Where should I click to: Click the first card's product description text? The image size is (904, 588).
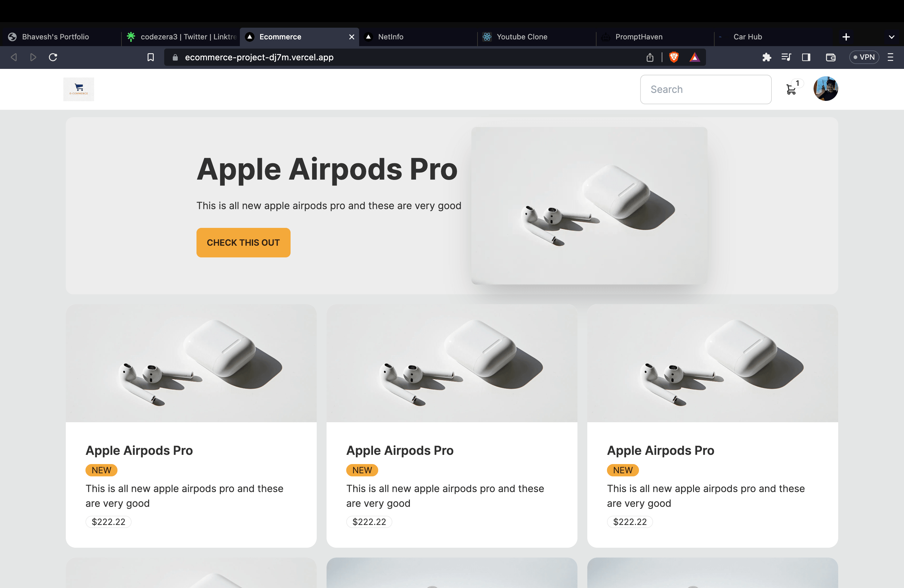click(x=184, y=496)
